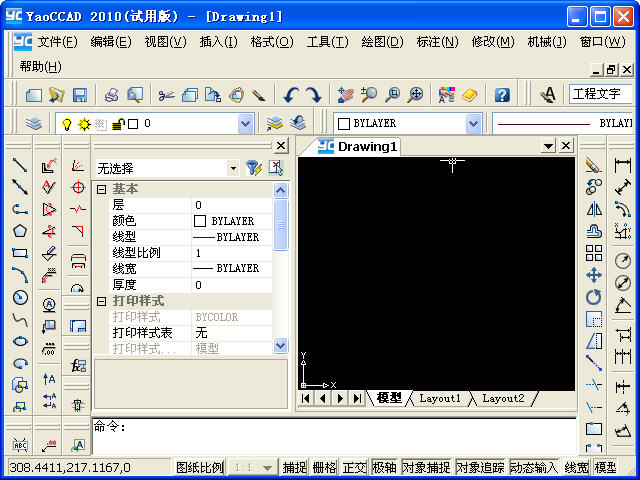The height and width of the screenshot is (480, 640).
Task: Click the 图纸比例 button
Action: click(x=200, y=467)
